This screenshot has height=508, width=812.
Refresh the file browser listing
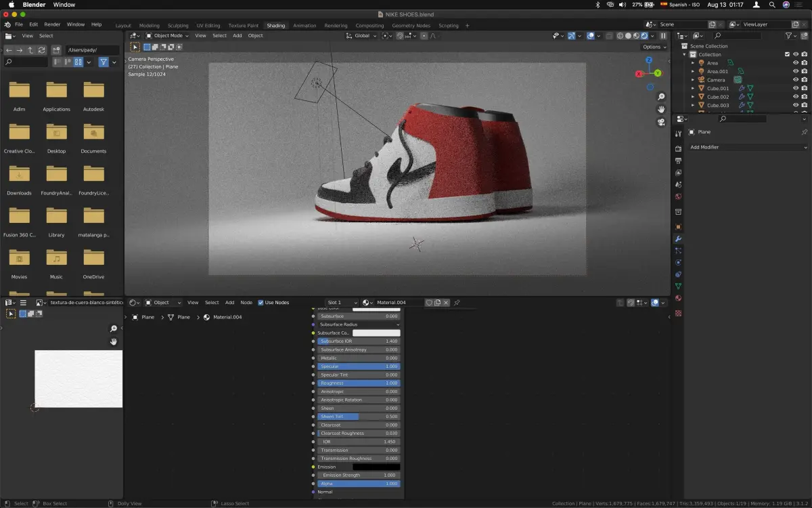coord(41,50)
